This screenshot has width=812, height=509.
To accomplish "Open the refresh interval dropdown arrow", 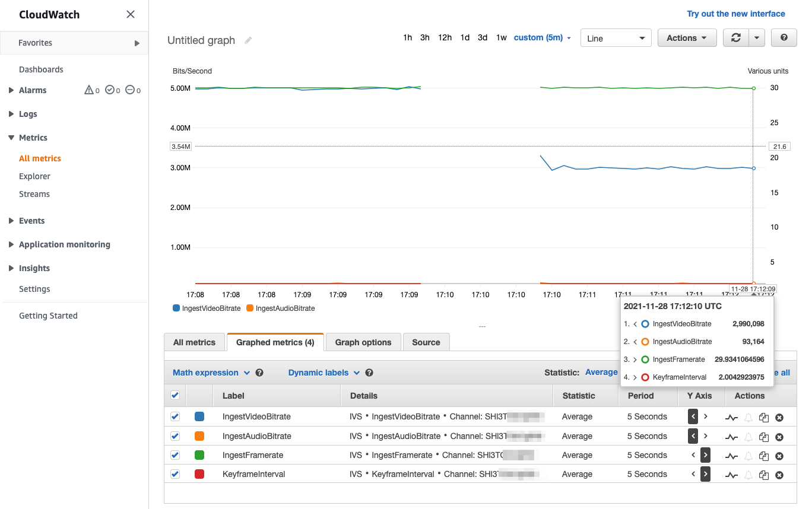I will pyautogui.click(x=756, y=38).
